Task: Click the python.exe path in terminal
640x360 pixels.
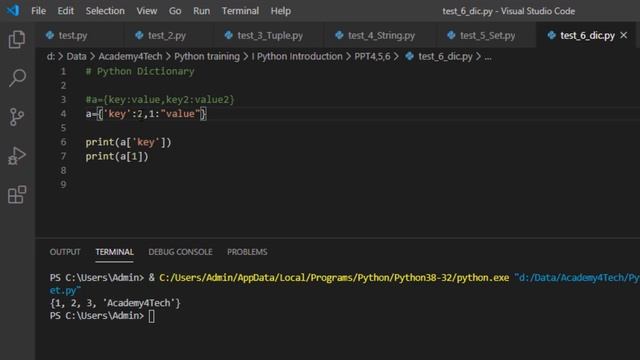Action: (x=334, y=278)
